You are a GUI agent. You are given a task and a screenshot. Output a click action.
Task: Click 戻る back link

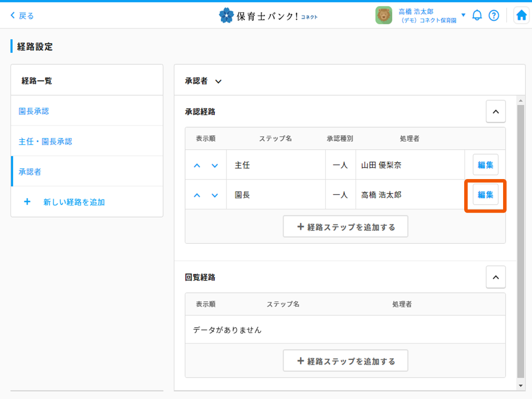click(22, 15)
